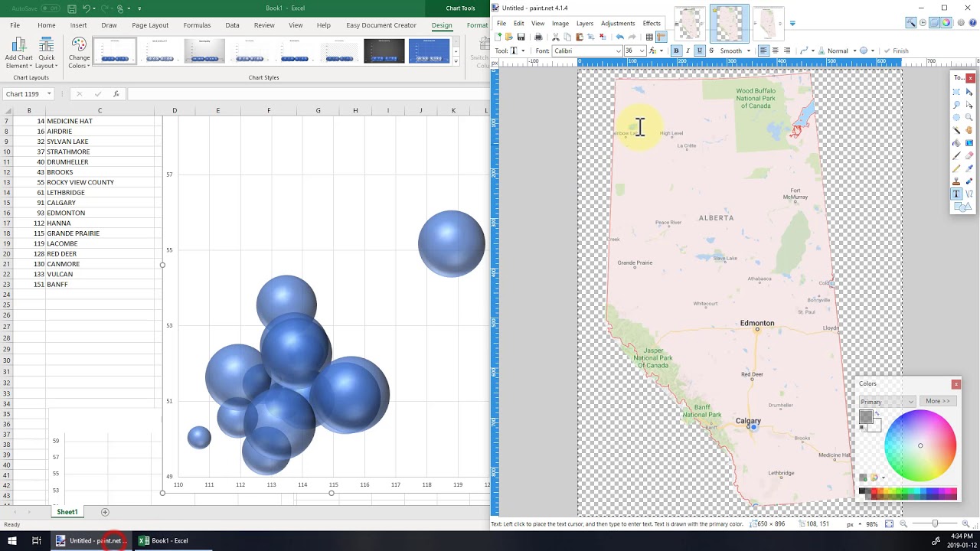The height and width of the screenshot is (551, 980).
Task: Open the Adjustments menu in paint.net
Action: tap(617, 23)
